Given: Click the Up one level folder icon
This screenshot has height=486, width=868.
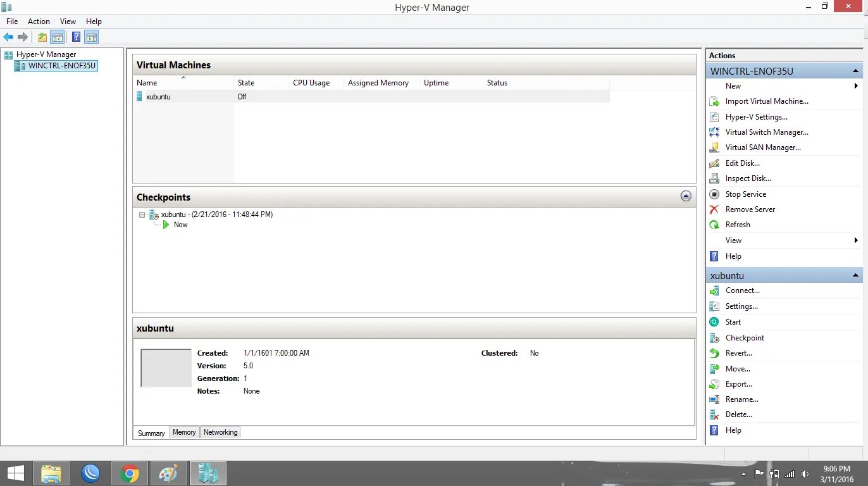Looking at the screenshot, I should point(42,37).
